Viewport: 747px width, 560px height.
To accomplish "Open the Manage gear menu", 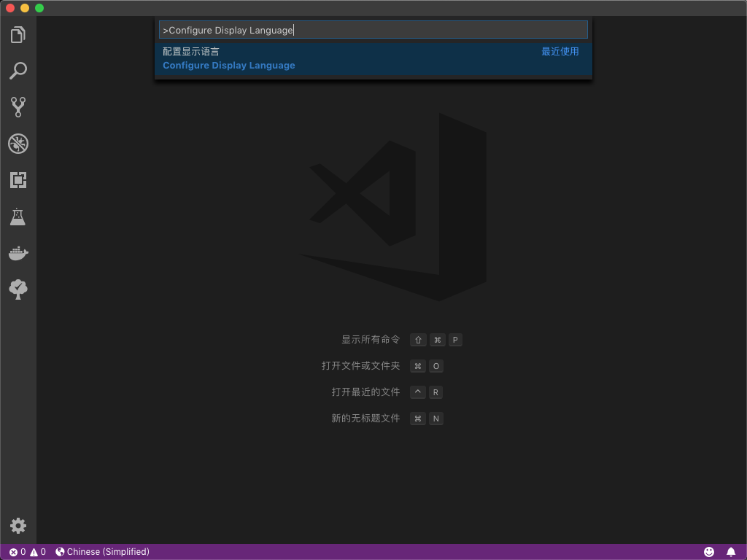I will point(18,526).
